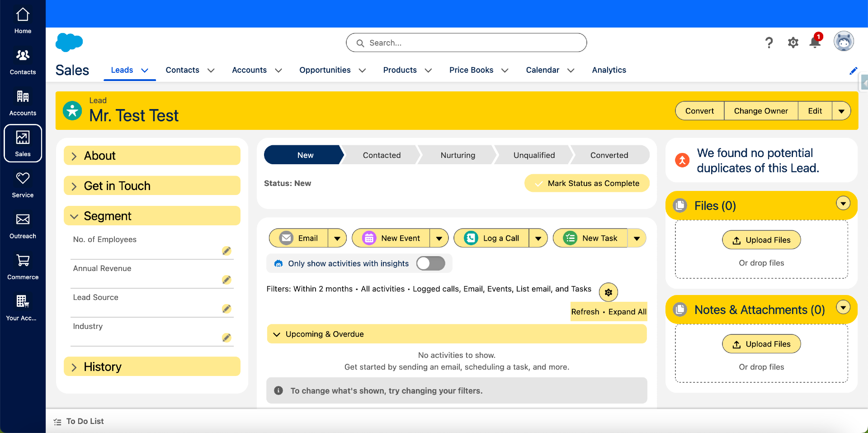The height and width of the screenshot is (433, 868).
Task: Open the Email button dropdown arrow
Action: click(337, 238)
